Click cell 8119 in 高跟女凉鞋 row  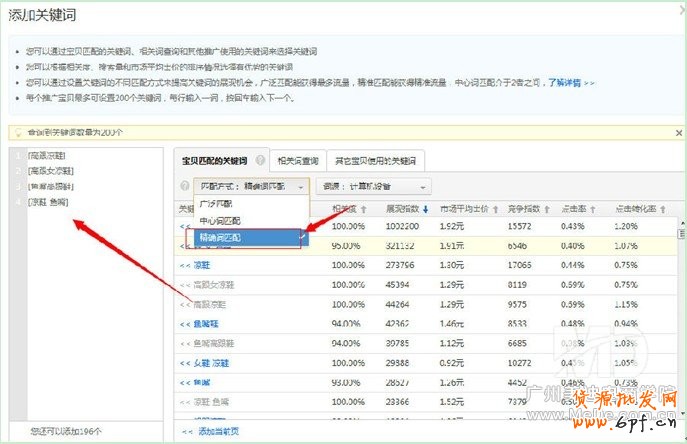click(517, 285)
